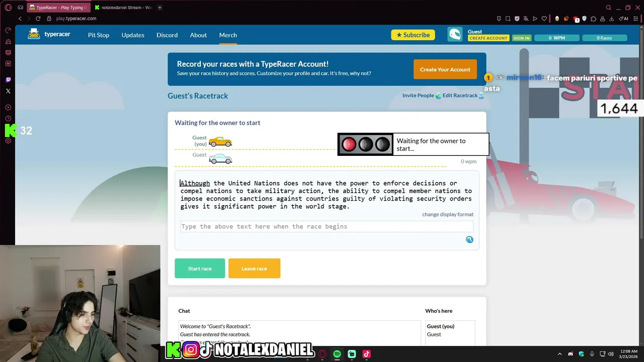
Task: Click the taskbar volume speaker icon
Action: (x=611, y=354)
